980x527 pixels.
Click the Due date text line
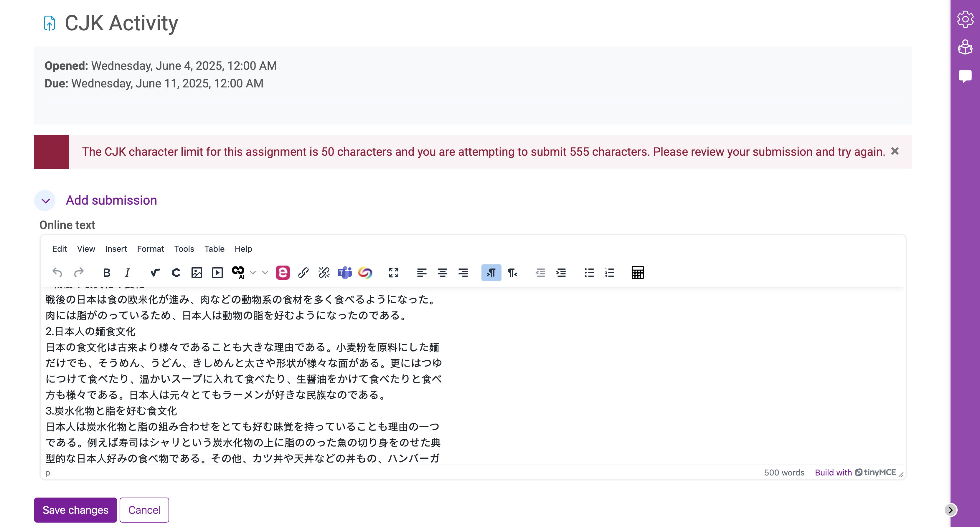point(154,83)
